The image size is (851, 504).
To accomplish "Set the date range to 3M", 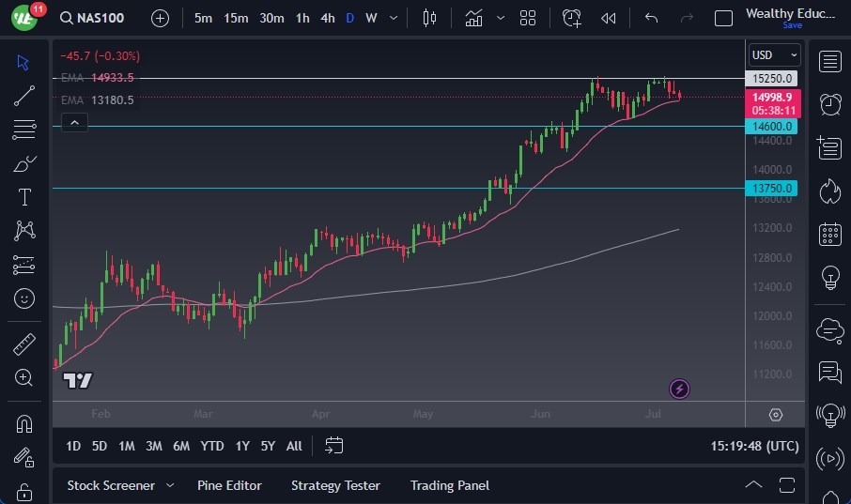I will [154, 446].
